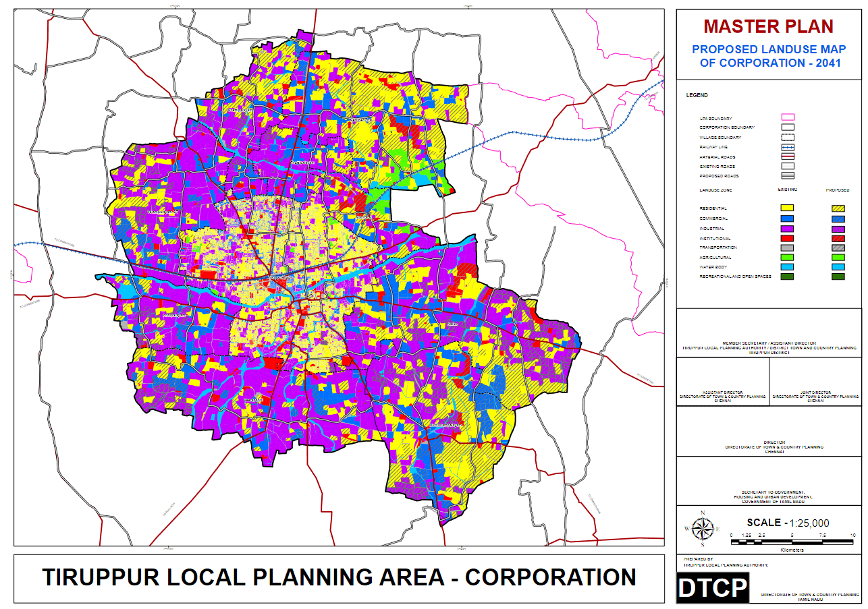Select the proposed Institutional hatched red swatch
The width and height of the screenshot is (868, 609).
[x=838, y=238]
